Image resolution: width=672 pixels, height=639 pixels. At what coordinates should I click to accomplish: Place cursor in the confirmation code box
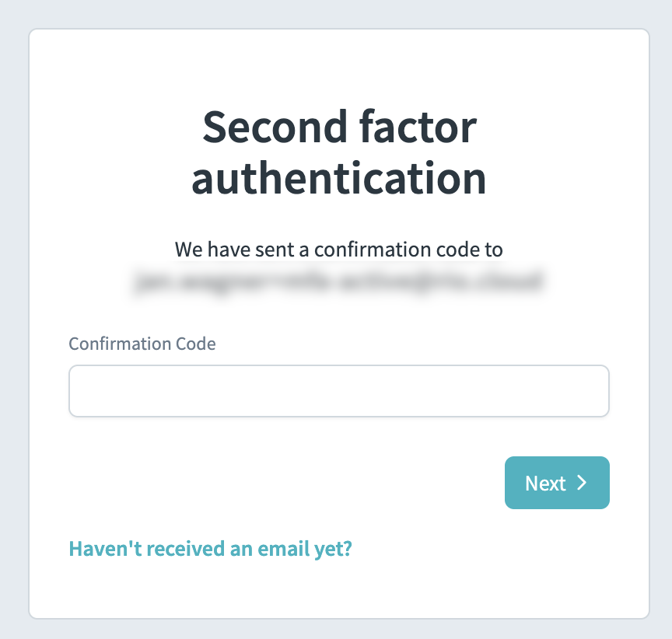tap(338, 391)
